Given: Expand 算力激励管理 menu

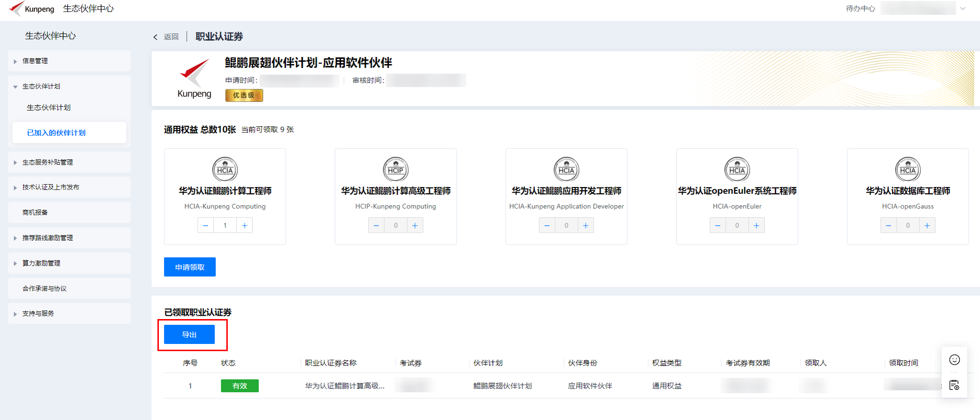Looking at the screenshot, I should 69,263.
